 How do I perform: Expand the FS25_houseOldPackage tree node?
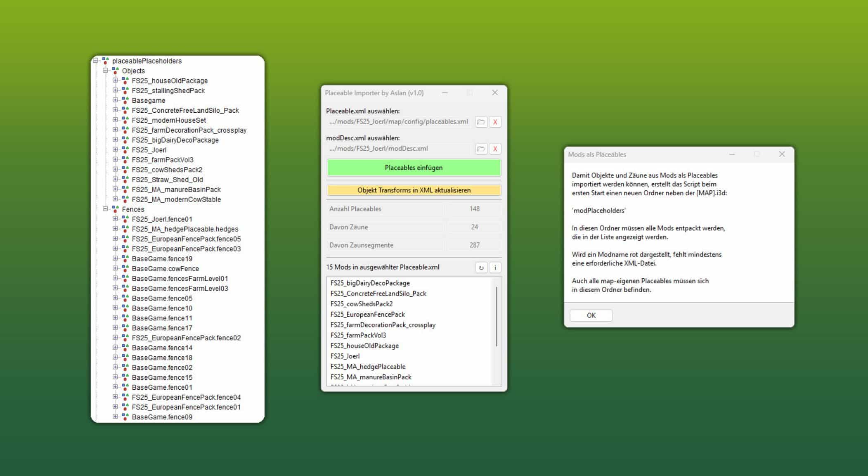[115, 81]
